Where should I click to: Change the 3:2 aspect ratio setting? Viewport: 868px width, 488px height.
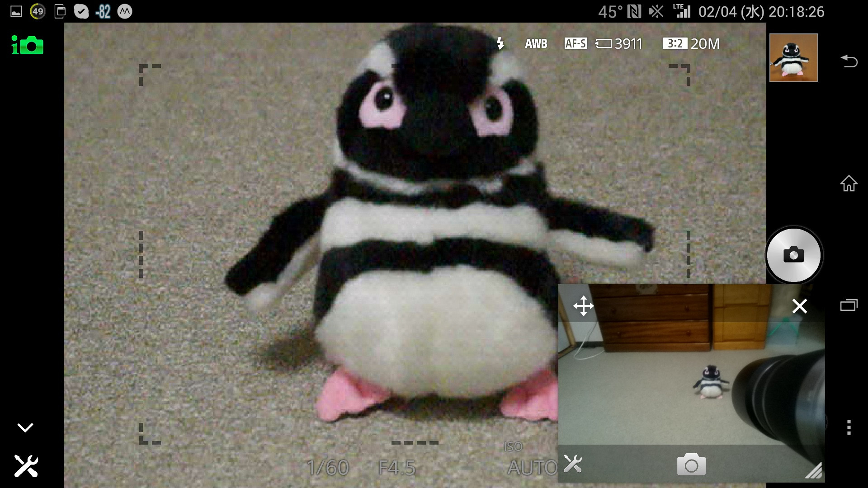[675, 43]
